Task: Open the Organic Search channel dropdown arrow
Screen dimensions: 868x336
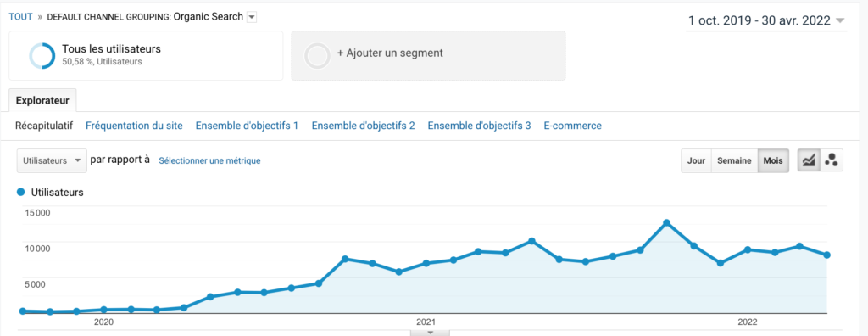Action: pos(252,17)
